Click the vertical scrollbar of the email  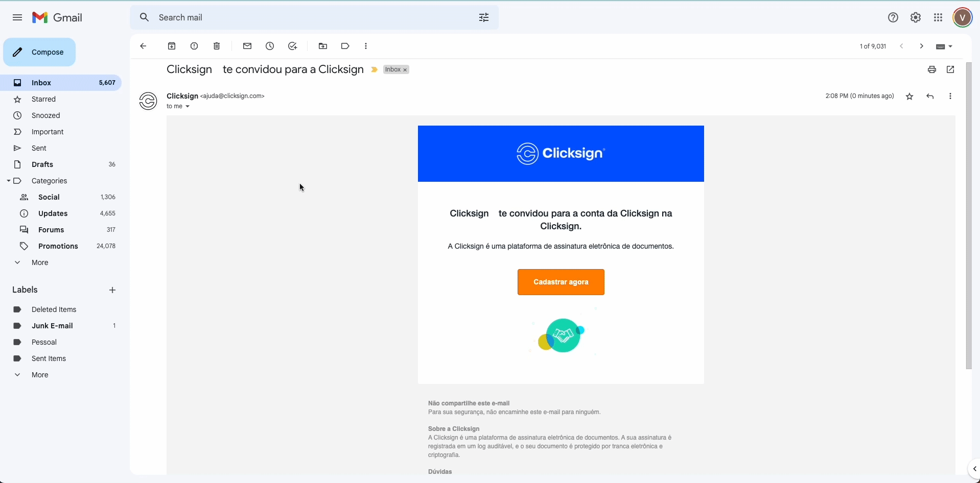click(x=969, y=215)
